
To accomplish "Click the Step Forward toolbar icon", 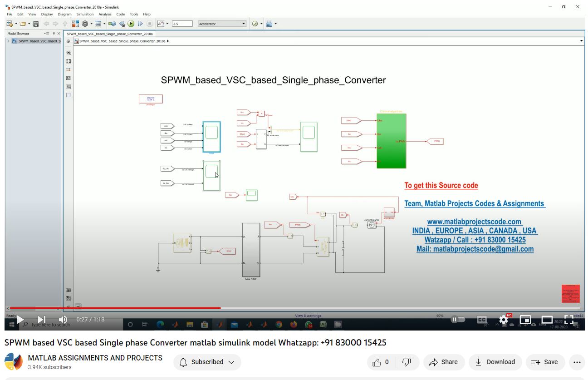I will 140,24.
